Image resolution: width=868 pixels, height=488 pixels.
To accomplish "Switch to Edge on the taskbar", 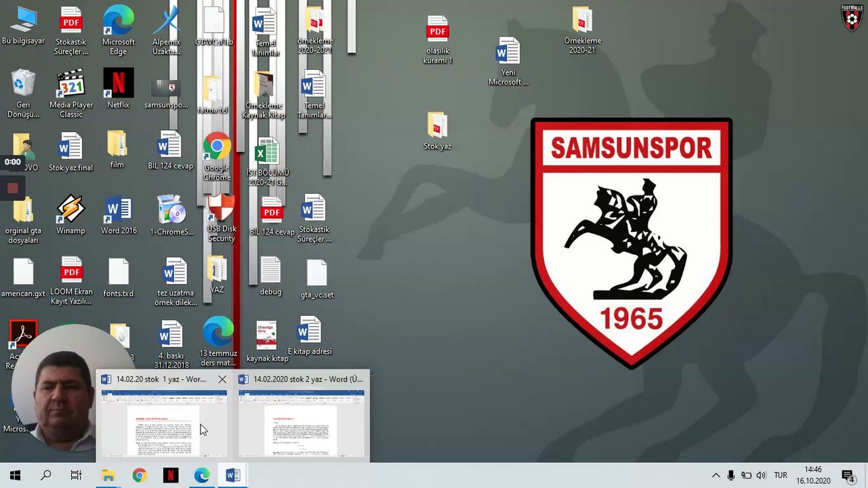I will pyautogui.click(x=201, y=476).
